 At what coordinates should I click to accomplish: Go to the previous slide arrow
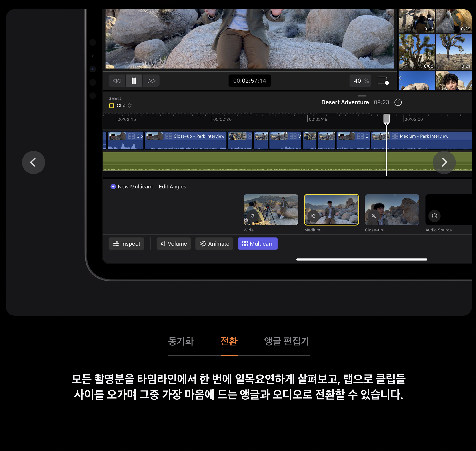(x=33, y=162)
